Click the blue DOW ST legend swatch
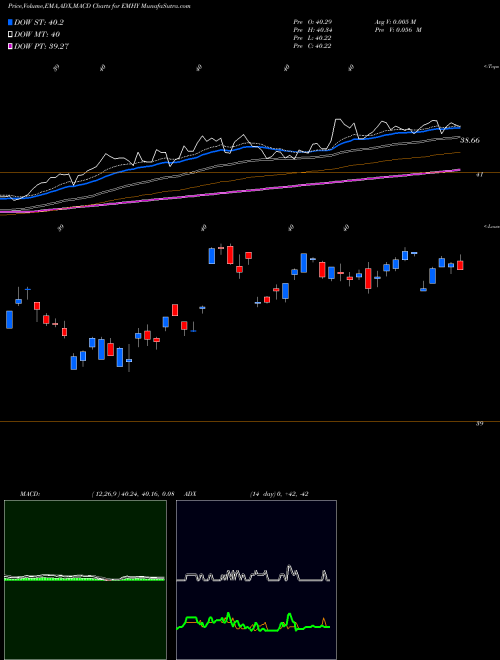Screen dimensions: 500x660 [10, 22]
